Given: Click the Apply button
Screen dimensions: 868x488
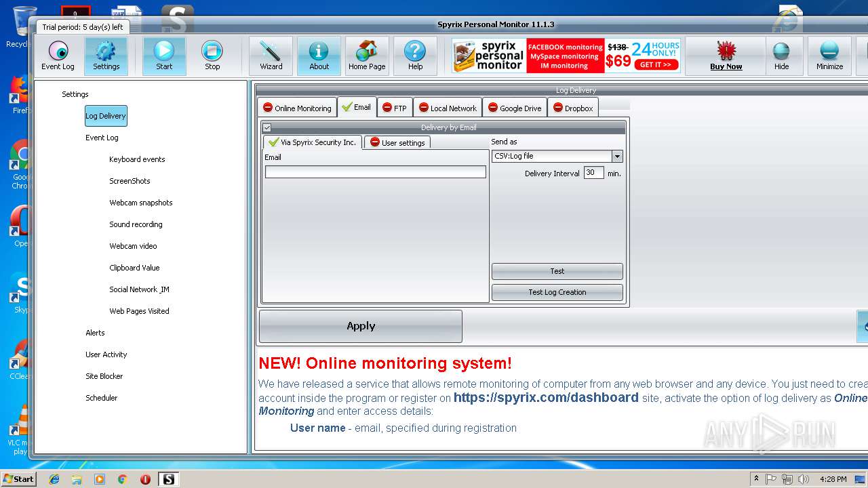Looking at the screenshot, I should point(361,326).
